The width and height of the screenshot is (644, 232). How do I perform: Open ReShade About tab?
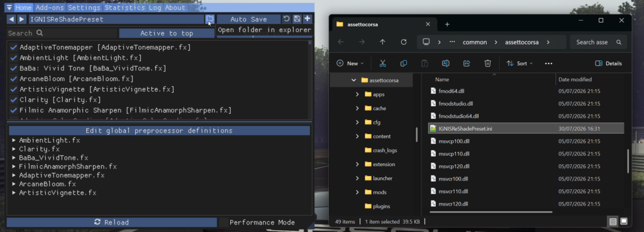175,8
